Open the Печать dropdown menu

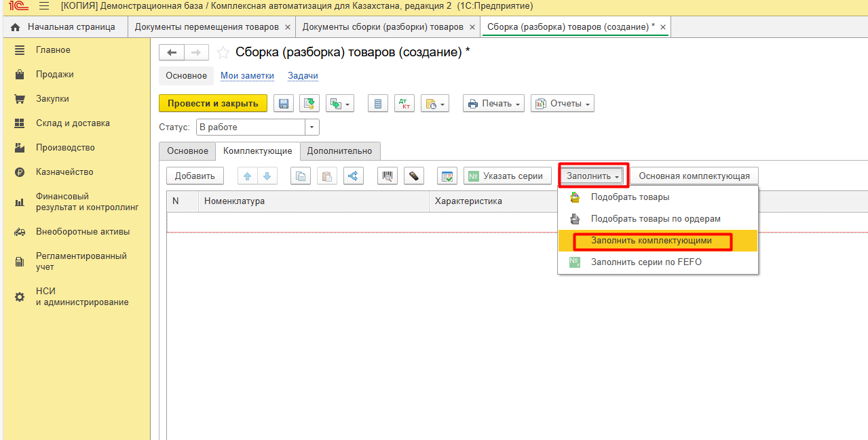(493, 104)
